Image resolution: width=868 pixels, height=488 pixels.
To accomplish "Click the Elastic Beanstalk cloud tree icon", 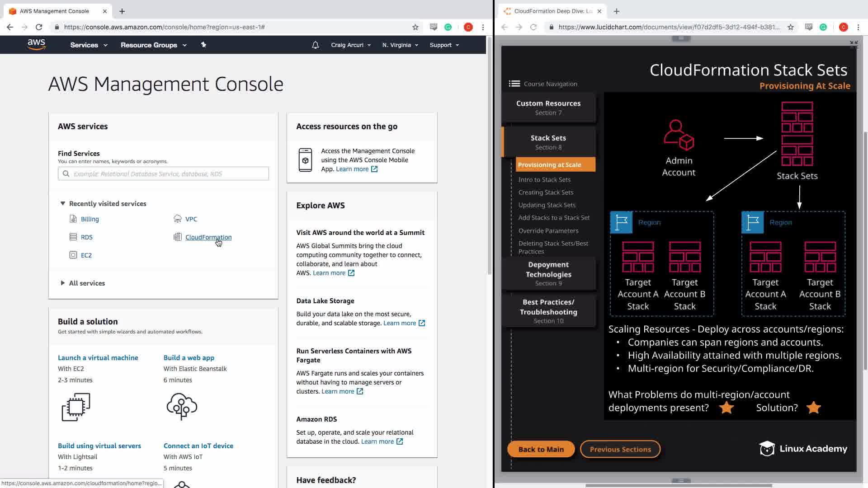I will click(x=182, y=406).
